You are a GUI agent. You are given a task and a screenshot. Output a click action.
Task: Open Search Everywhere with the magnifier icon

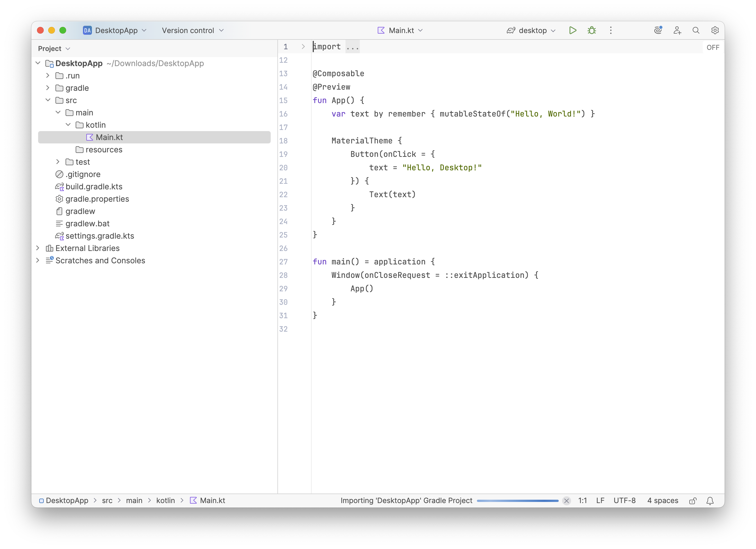(x=696, y=30)
